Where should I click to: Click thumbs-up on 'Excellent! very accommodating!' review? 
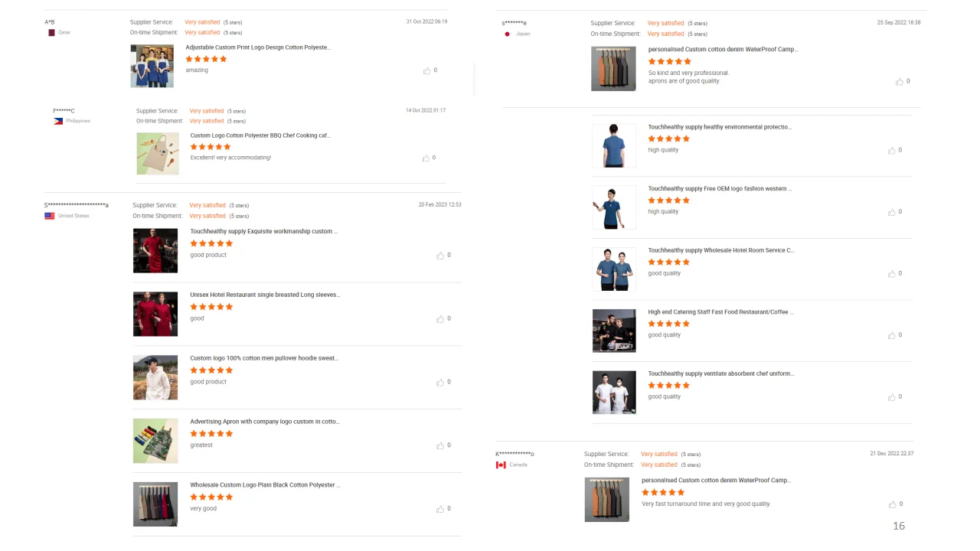click(426, 158)
